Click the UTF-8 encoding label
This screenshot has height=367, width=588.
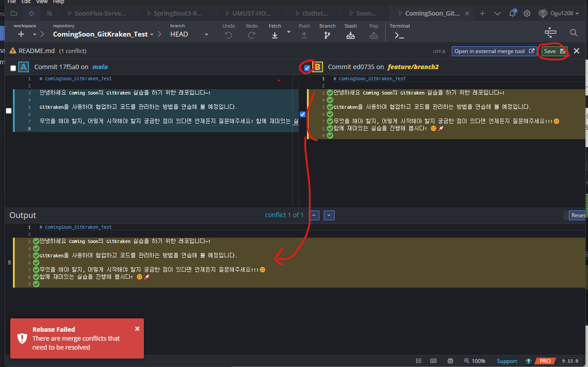(439, 51)
